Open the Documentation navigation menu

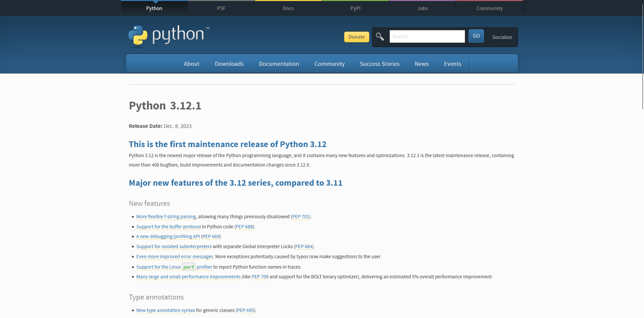coord(279,64)
